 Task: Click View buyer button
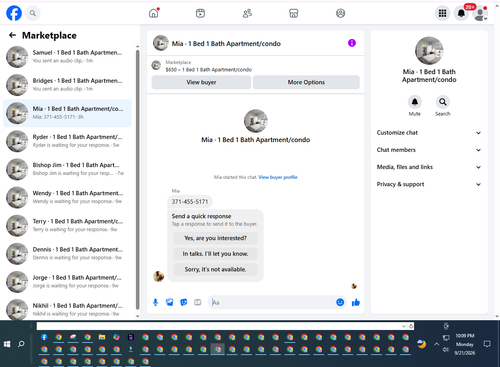201,82
